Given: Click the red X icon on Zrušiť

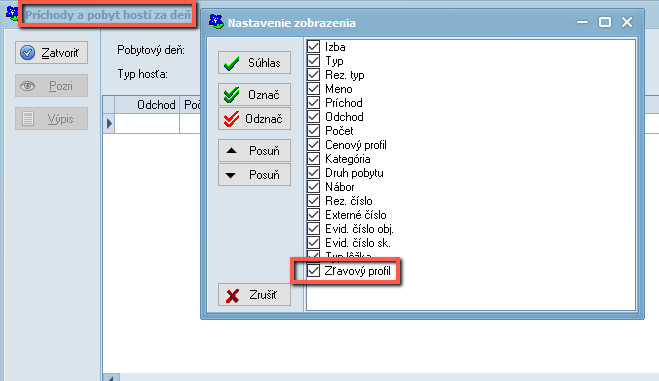Looking at the screenshot, I should click(232, 296).
